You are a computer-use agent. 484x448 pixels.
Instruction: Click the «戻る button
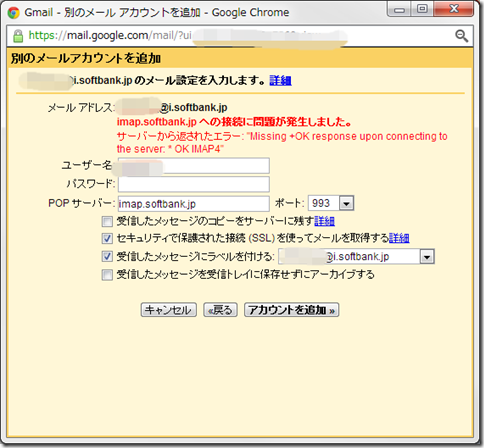tap(220, 310)
